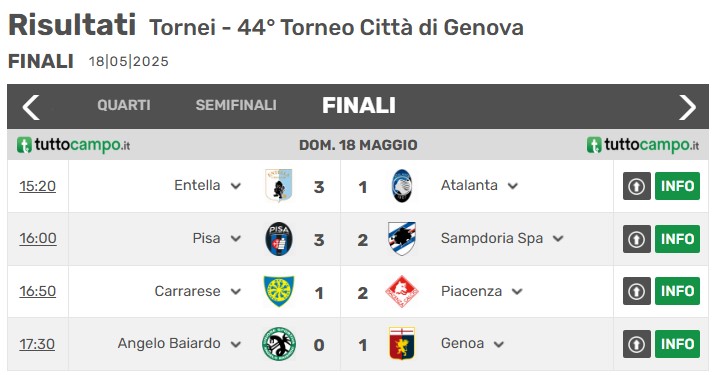This screenshot has width=716, height=375.
Task: Click the Sampdoria team crest
Action: (x=402, y=239)
